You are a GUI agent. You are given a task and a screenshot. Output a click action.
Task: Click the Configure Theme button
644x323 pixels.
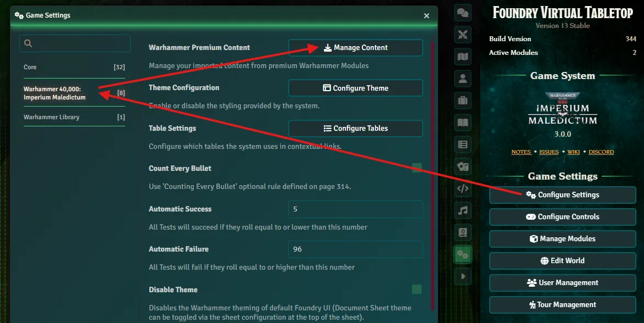[356, 88]
